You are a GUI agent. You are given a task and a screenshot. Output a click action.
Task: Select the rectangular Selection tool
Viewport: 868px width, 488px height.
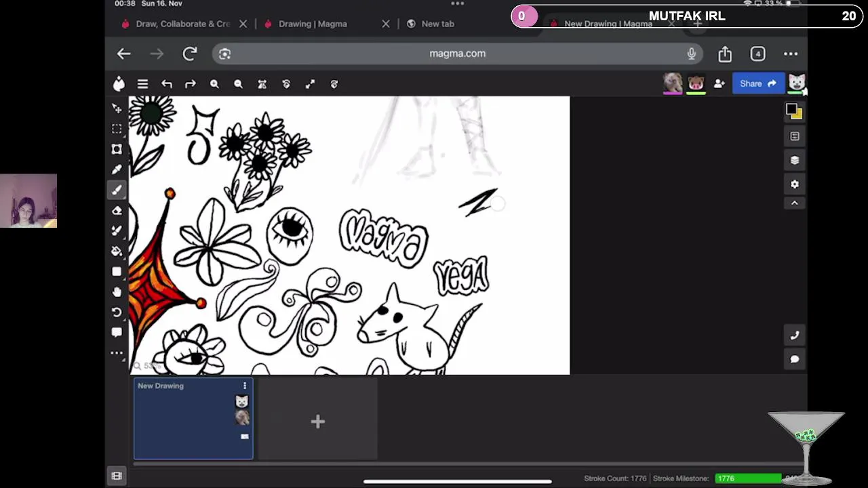[x=117, y=129]
